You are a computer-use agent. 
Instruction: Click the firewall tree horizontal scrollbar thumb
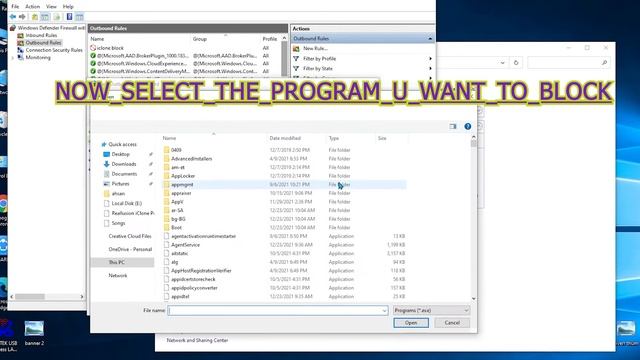coord(30,297)
